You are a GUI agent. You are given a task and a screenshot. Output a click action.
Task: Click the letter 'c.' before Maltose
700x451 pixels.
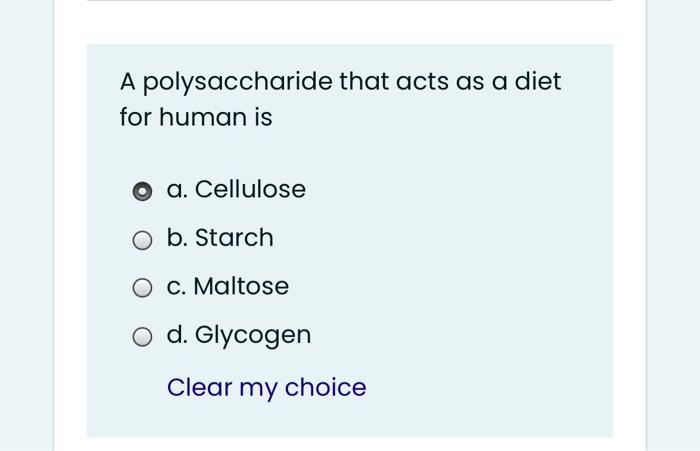click(x=176, y=286)
